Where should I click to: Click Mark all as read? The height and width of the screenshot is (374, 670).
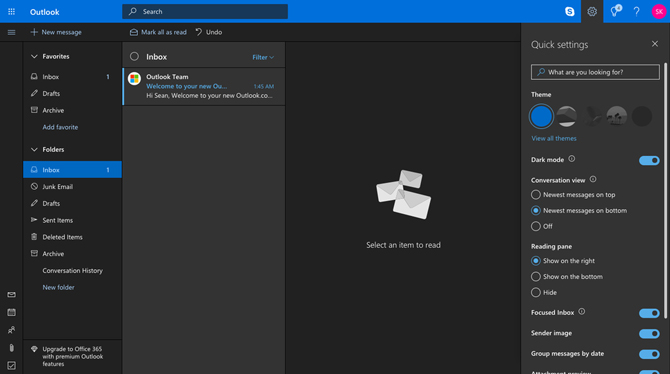click(158, 32)
